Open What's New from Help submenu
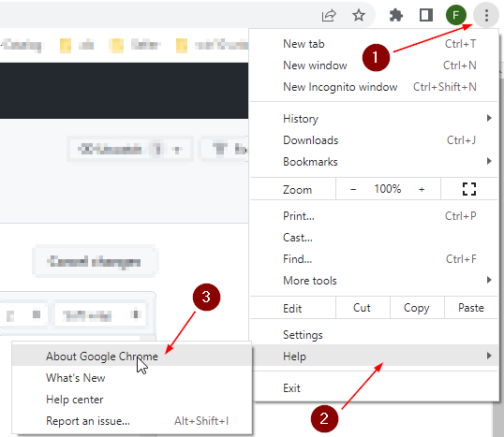The width and height of the screenshot is (504, 437). [x=131, y=378]
